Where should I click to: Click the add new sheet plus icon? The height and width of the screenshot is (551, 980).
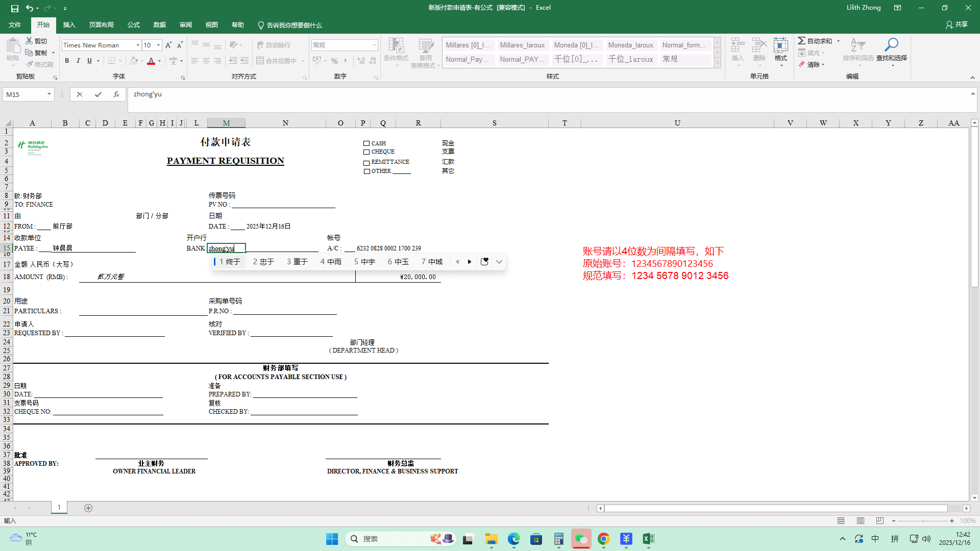(88, 508)
